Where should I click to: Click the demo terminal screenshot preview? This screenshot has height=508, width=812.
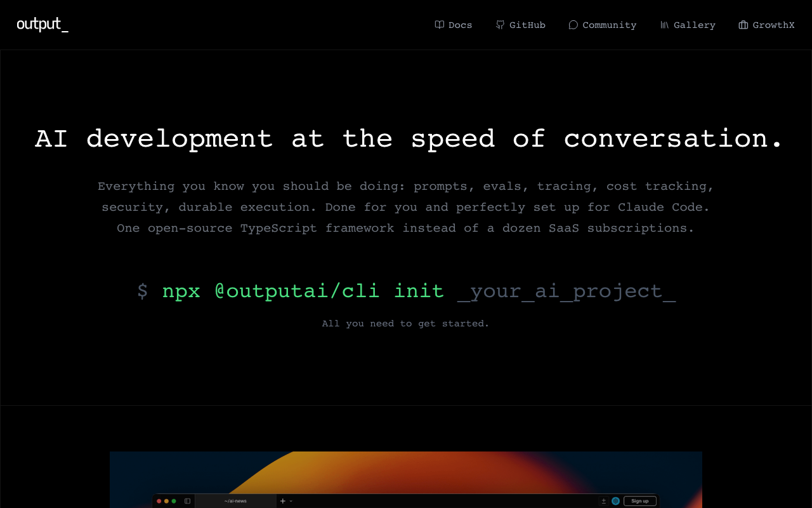(x=406, y=479)
